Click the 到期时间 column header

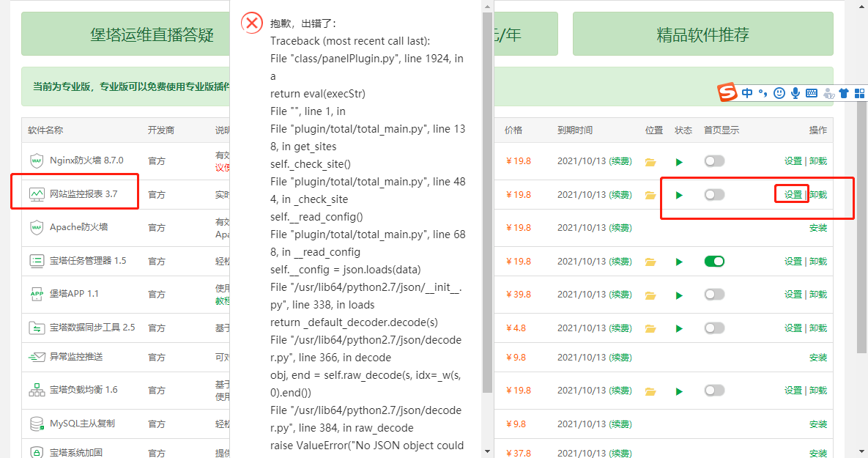click(574, 130)
